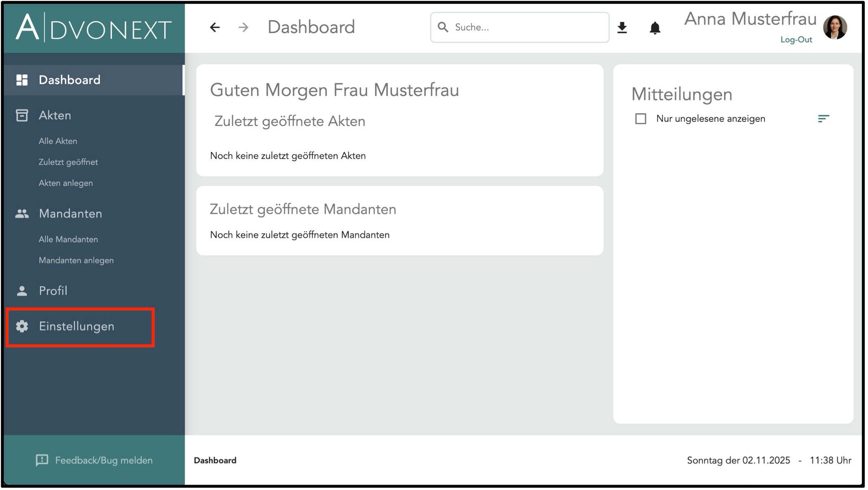Click Anna Musterfrau profile photo
This screenshot has width=868, height=490.
[835, 27]
